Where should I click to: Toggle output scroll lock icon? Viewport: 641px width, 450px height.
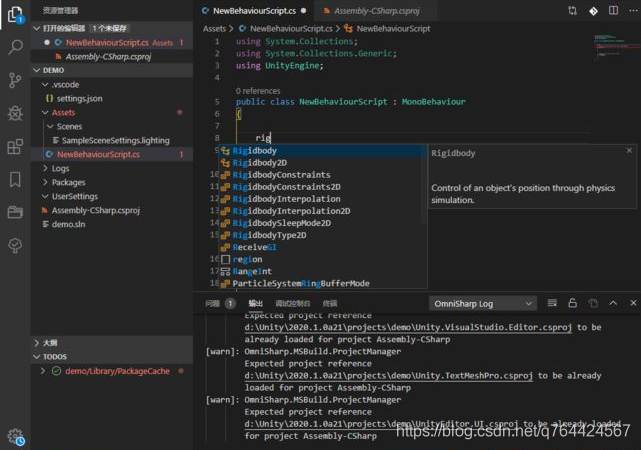[x=572, y=303]
